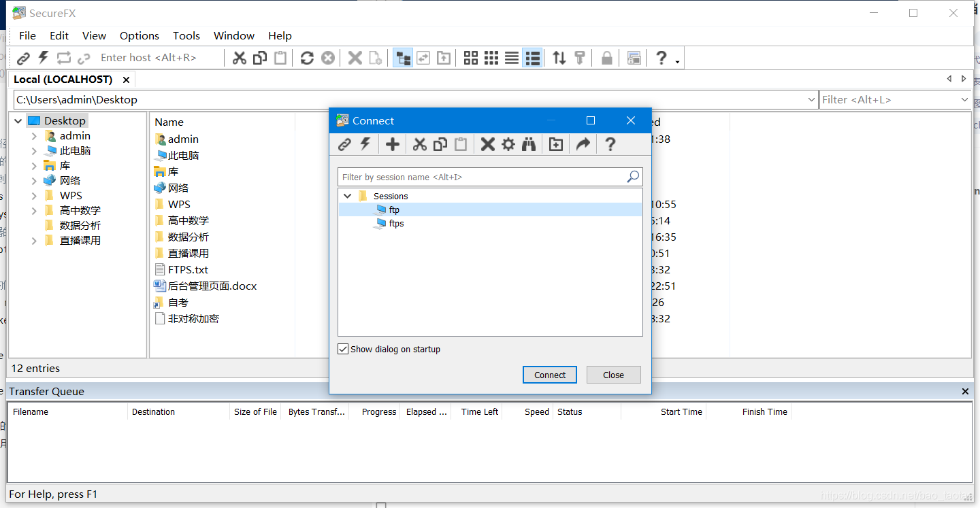Open session properties gear icon
This screenshot has height=508, width=980.
508,144
